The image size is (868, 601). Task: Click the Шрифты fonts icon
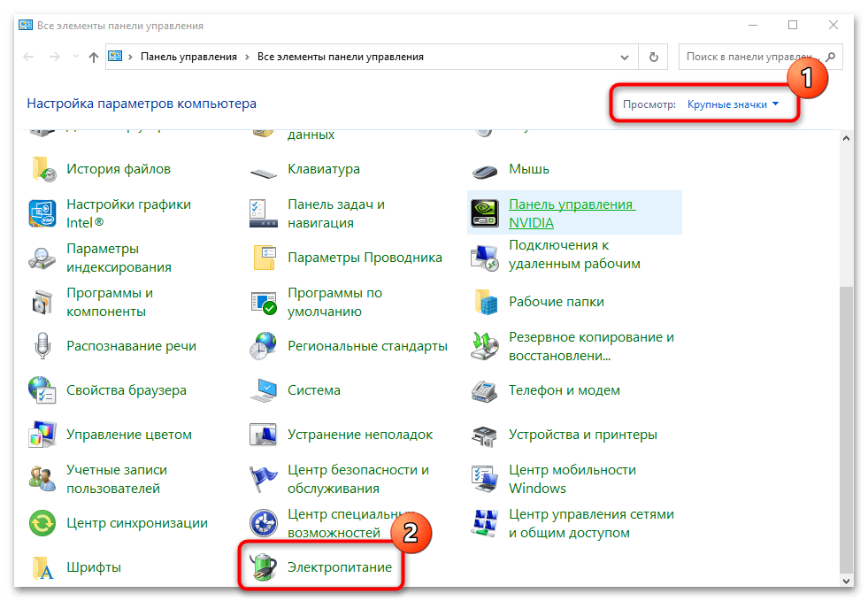coord(42,567)
